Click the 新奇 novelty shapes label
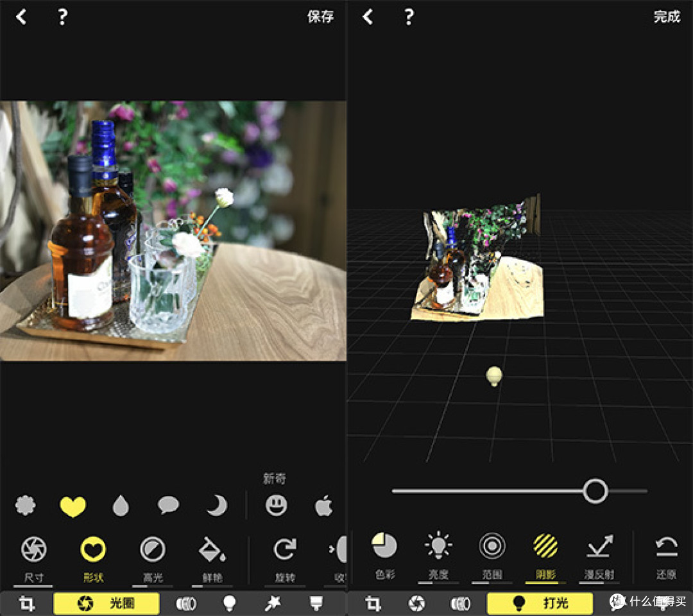693x616 pixels. [275, 478]
